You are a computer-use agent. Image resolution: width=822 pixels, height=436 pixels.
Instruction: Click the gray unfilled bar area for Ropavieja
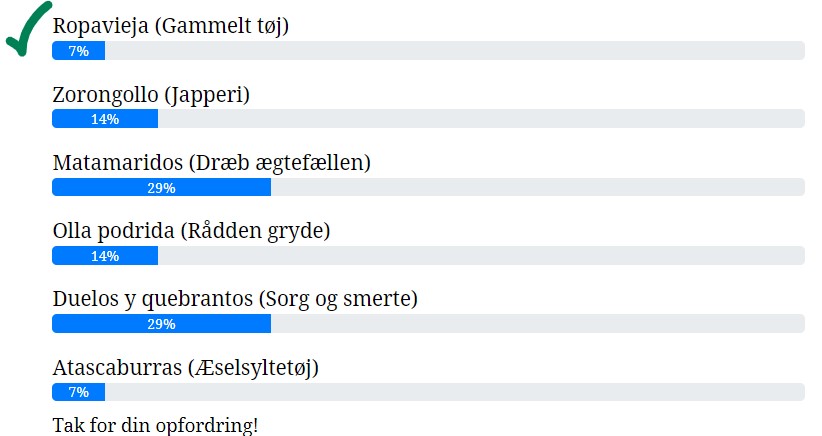click(455, 51)
